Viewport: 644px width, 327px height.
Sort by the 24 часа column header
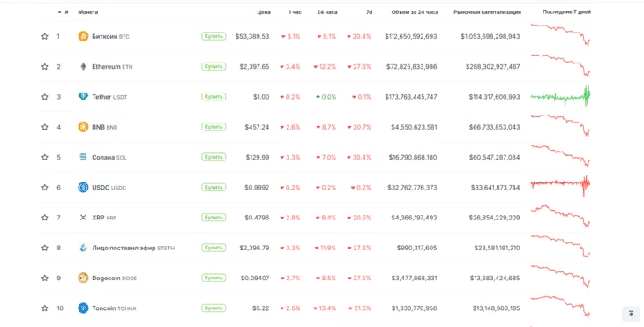[327, 12]
